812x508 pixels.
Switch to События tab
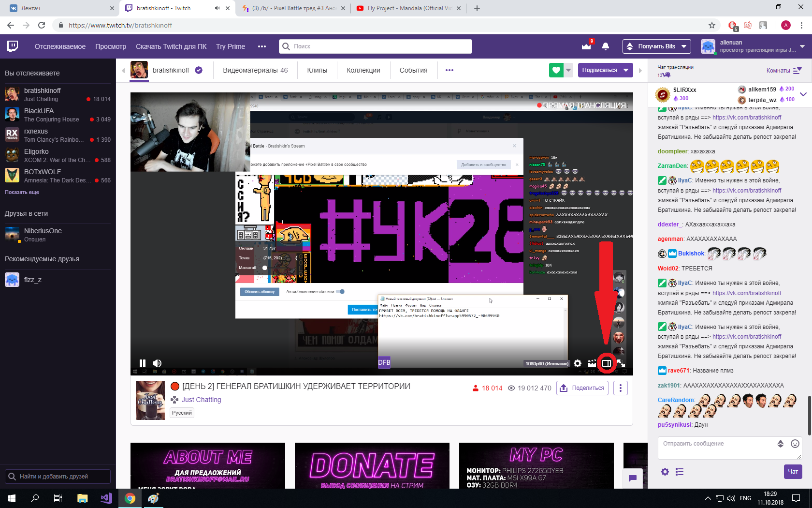coord(413,70)
